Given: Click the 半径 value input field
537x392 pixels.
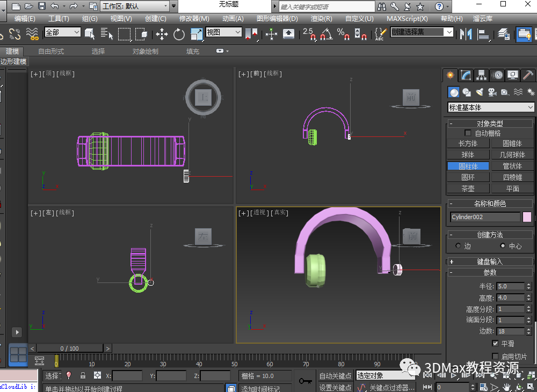Looking at the screenshot, I should point(510,286).
